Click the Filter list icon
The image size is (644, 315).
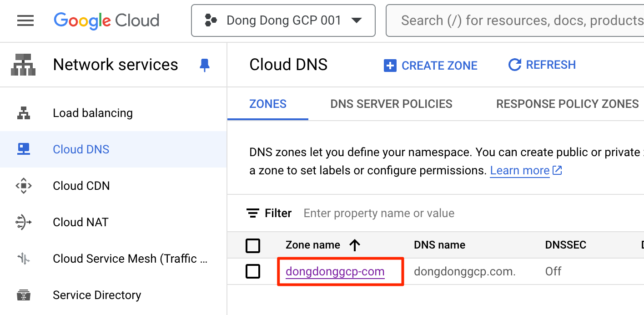pyautogui.click(x=252, y=213)
